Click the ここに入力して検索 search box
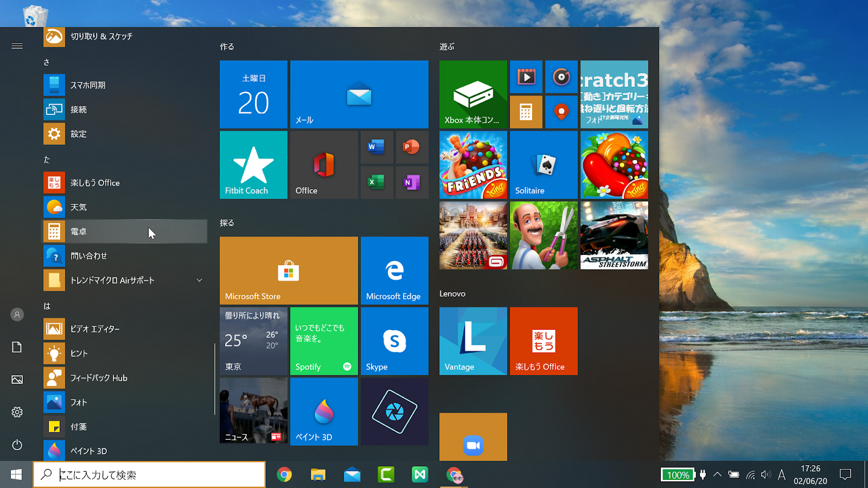The image size is (868, 488). 149,475
